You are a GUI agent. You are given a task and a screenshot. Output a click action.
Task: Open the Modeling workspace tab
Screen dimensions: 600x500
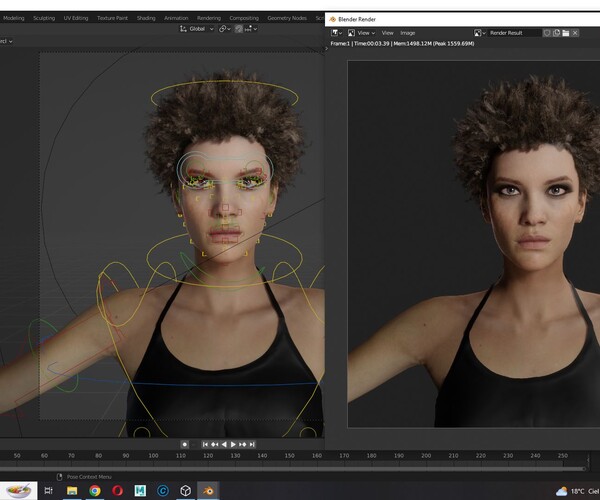pyautogui.click(x=13, y=18)
